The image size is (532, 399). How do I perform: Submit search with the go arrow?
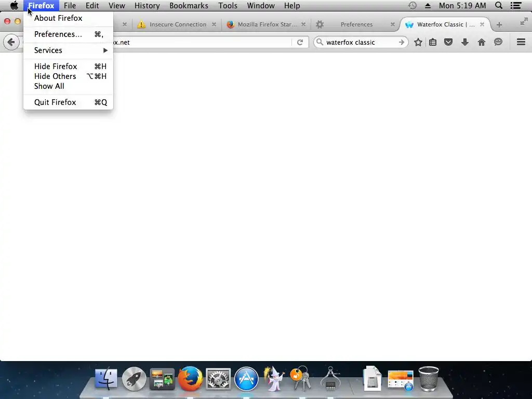pyautogui.click(x=402, y=43)
